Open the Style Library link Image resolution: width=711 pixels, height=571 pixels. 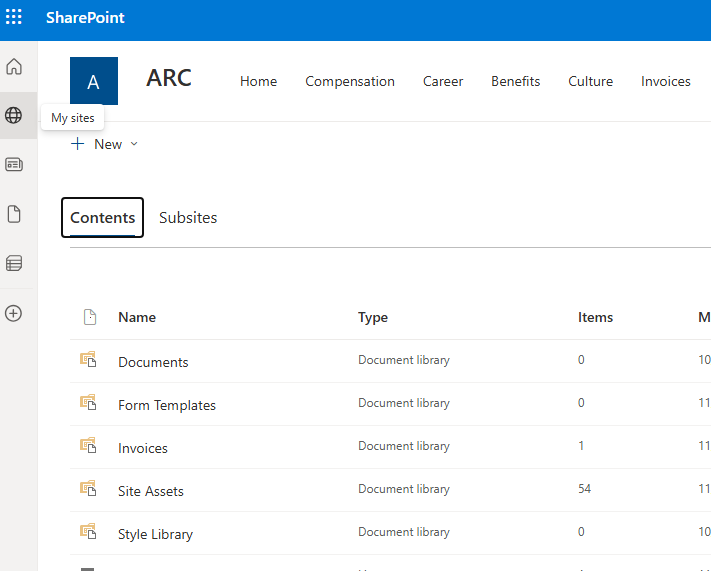pos(155,534)
